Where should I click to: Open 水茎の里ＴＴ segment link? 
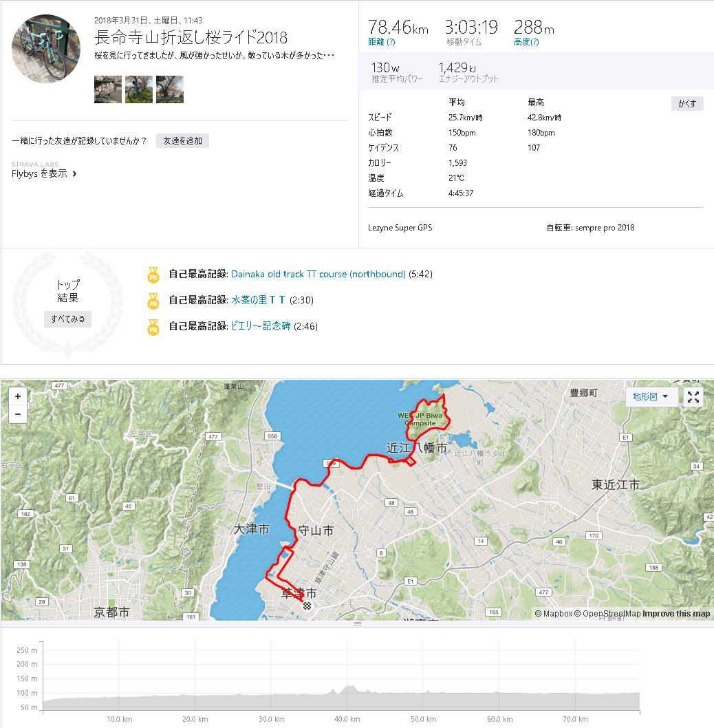(x=258, y=300)
